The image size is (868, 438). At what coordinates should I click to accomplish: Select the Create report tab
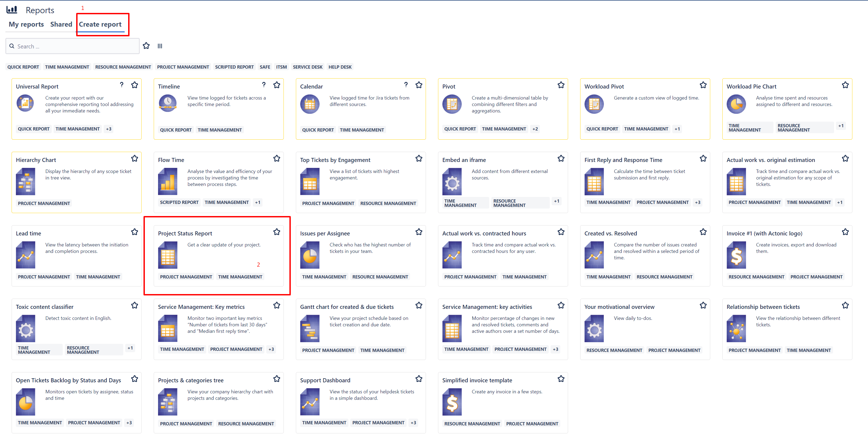[x=100, y=24]
